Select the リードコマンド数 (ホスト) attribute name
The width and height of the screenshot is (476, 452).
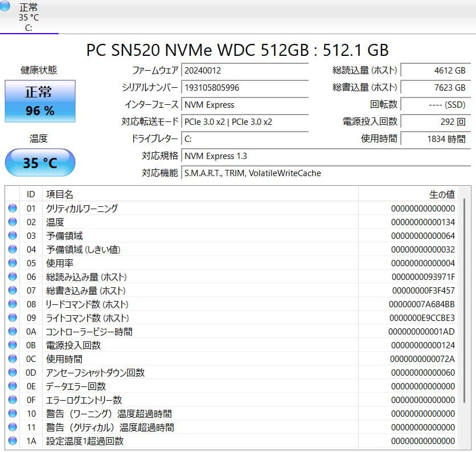87,304
